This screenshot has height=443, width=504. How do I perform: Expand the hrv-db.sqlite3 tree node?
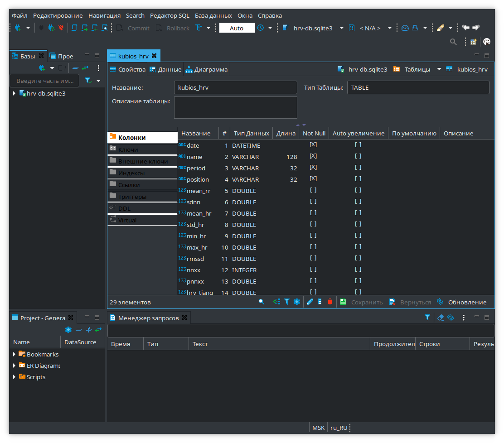pyautogui.click(x=14, y=93)
